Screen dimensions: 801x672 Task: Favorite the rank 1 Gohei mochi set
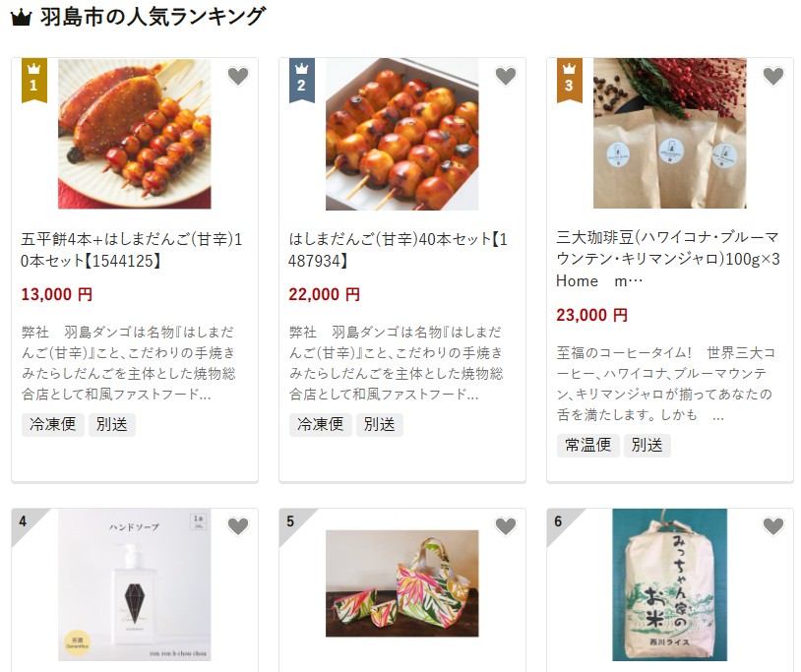237,77
